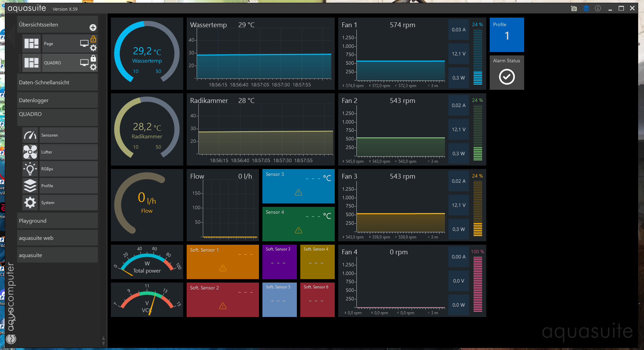Expand the Daten-Schnellansicht section

tap(58, 83)
